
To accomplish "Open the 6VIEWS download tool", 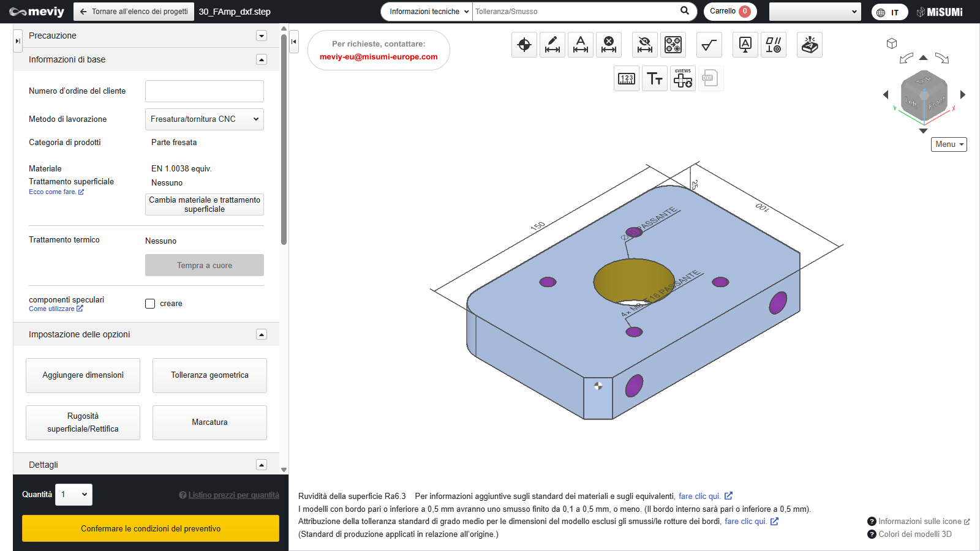I will pos(682,78).
